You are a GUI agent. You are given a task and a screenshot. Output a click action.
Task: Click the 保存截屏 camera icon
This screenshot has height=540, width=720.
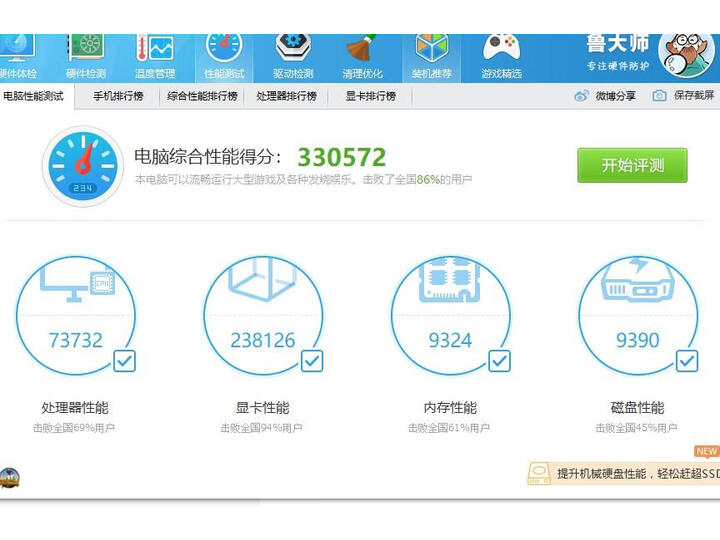coord(659,96)
